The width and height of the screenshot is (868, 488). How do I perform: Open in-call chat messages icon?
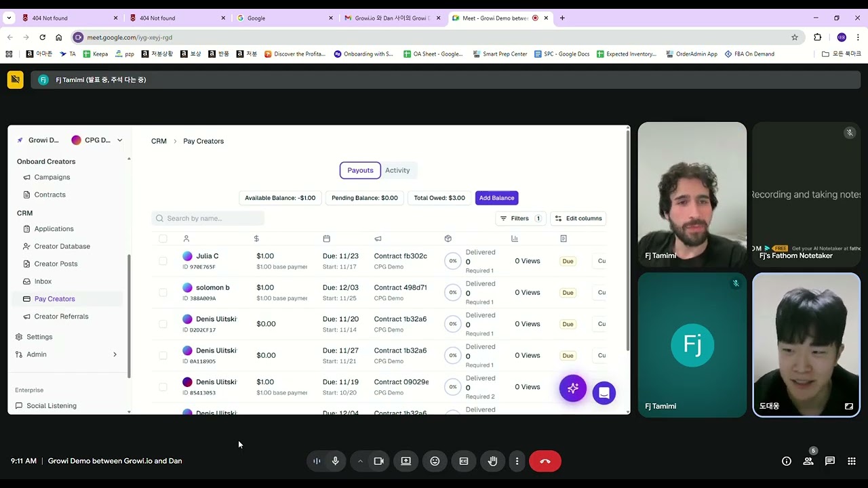pyautogui.click(x=830, y=461)
